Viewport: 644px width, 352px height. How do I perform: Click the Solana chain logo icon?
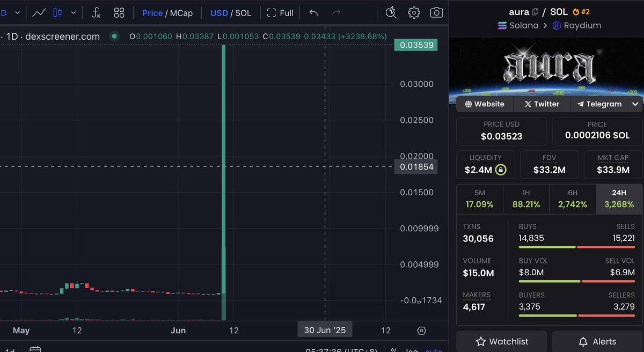point(502,25)
